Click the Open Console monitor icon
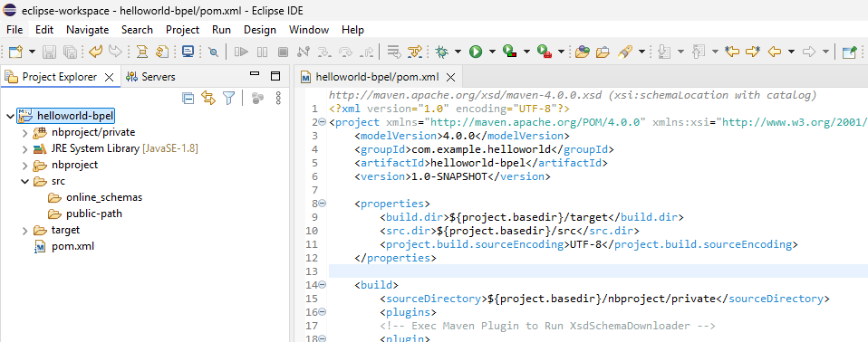The width and height of the screenshot is (868, 342). [x=188, y=52]
